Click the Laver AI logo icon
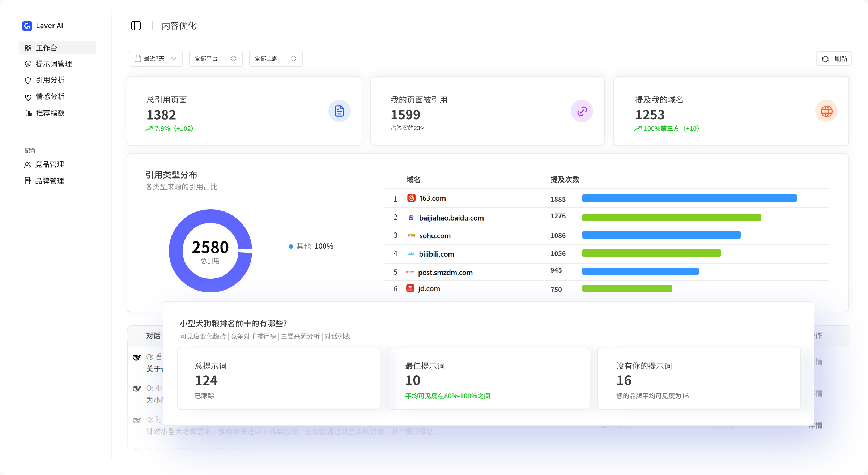 click(27, 26)
